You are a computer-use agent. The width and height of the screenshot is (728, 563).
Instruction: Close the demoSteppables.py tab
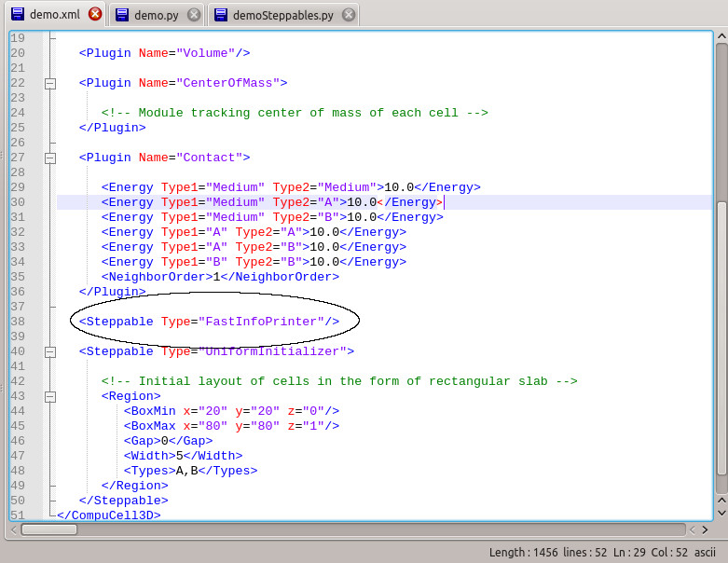(348, 15)
